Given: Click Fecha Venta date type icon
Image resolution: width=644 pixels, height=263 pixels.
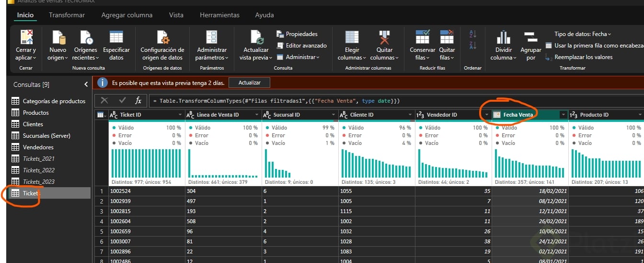Looking at the screenshot, I should pyautogui.click(x=497, y=115).
